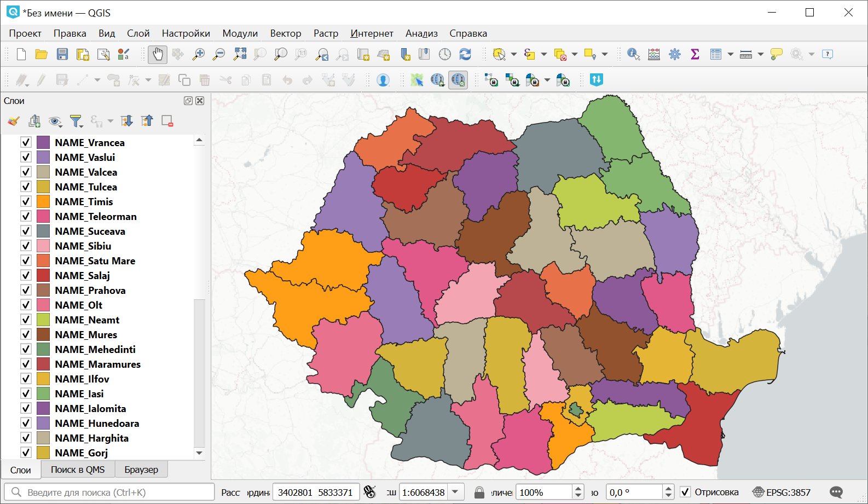Open the Вектор menu

pos(285,33)
